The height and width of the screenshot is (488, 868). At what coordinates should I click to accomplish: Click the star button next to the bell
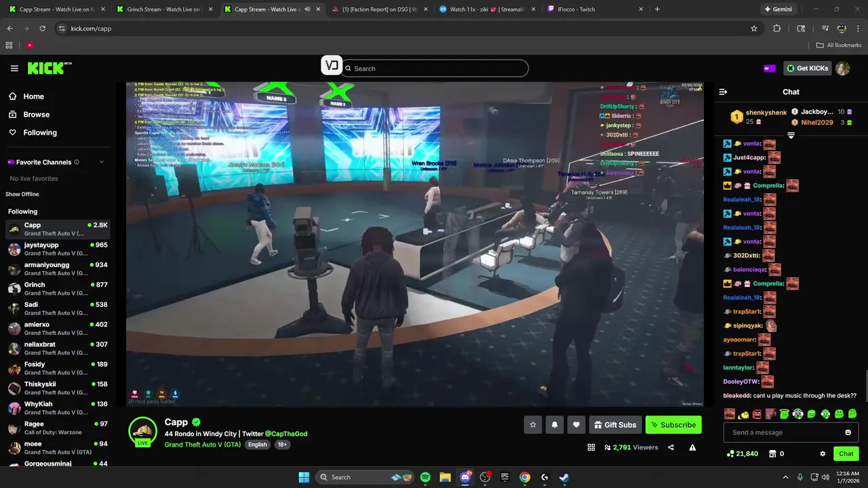pos(533,425)
